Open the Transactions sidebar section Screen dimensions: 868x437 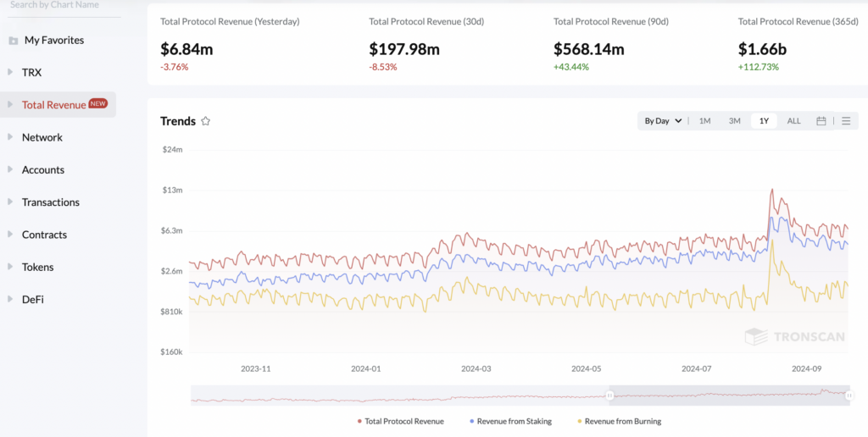(50, 202)
